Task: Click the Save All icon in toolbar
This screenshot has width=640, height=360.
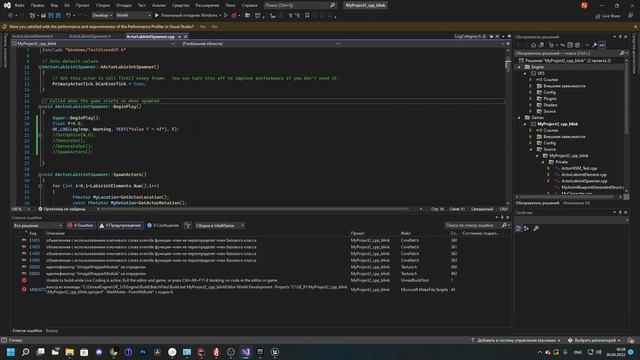Action: pos(58,16)
